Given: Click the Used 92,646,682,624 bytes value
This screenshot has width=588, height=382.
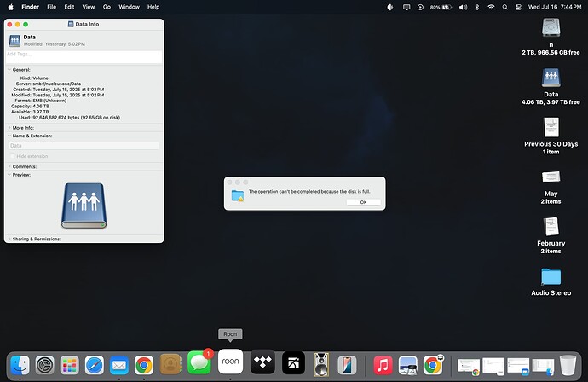Looking at the screenshot, I should [77, 118].
